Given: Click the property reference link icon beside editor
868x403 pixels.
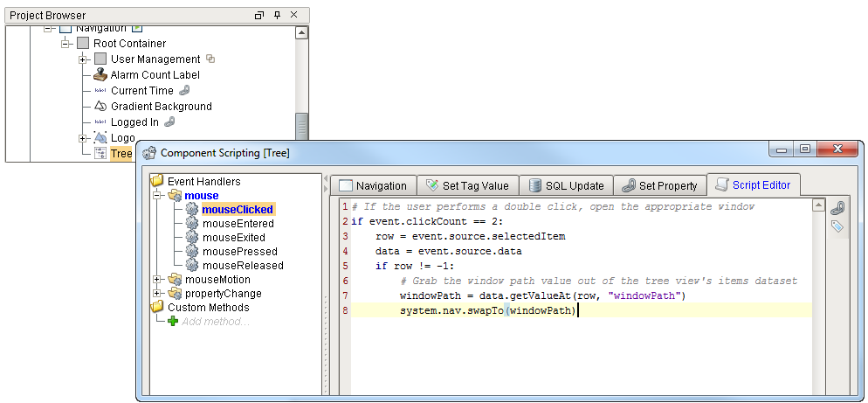Looking at the screenshot, I should click(x=837, y=208).
